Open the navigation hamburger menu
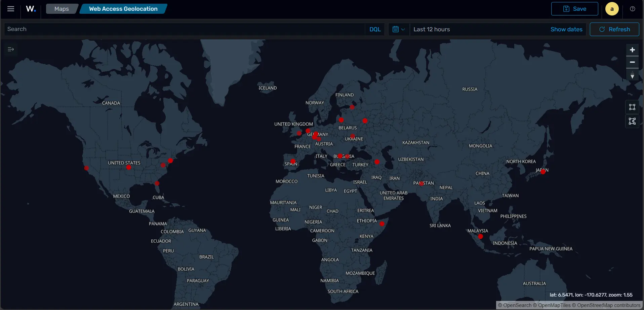644x310 pixels. pos(10,8)
